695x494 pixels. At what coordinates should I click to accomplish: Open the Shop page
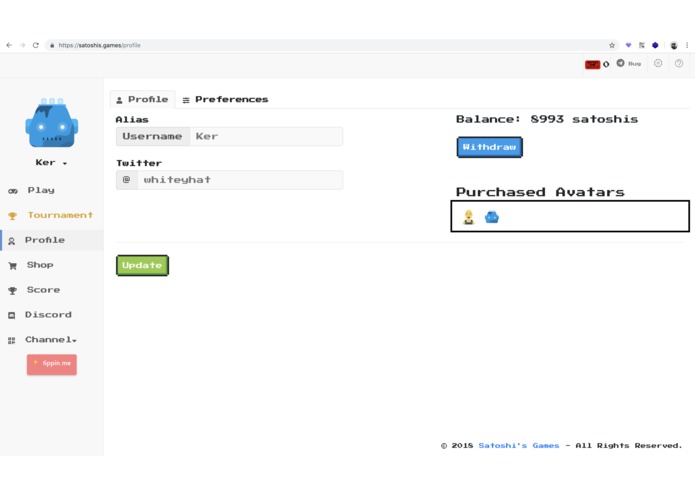click(39, 265)
